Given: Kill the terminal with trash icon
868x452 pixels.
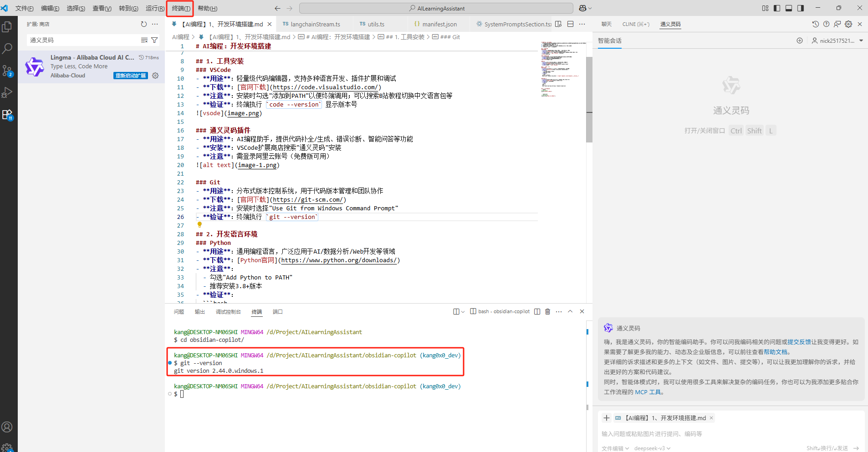Looking at the screenshot, I should [548, 311].
